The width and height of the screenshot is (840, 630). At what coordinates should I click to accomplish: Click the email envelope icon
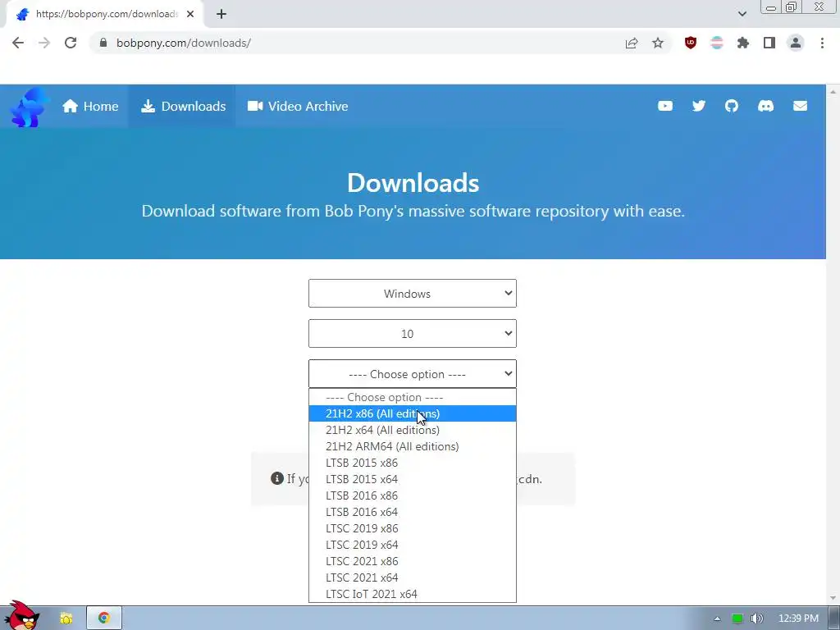[x=800, y=106]
